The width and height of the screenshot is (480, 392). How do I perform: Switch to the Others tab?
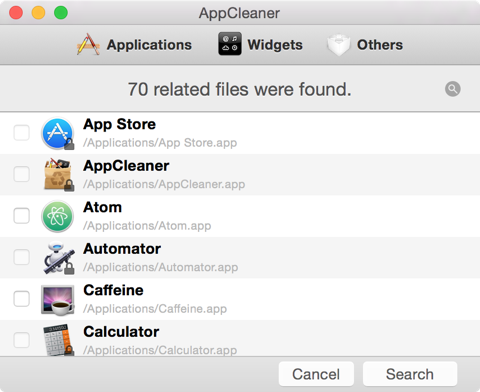pyautogui.click(x=365, y=45)
